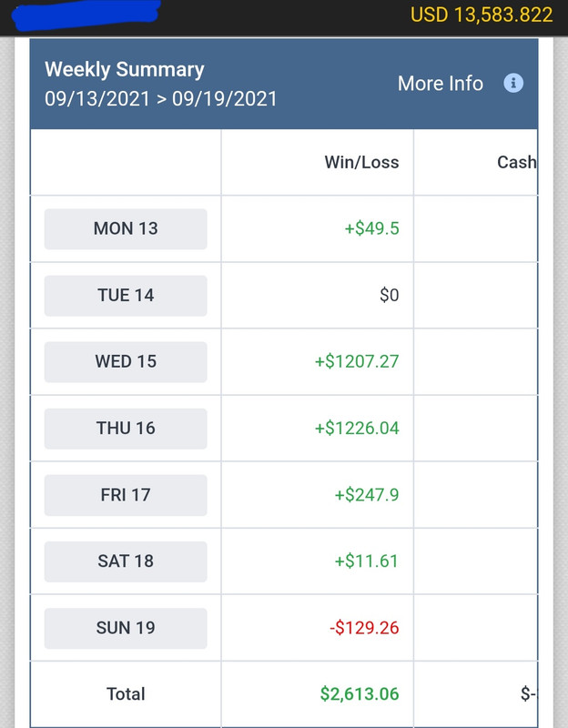The width and height of the screenshot is (568, 728).
Task: Select the SUN 19 day button
Action: click(x=126, y=628)
